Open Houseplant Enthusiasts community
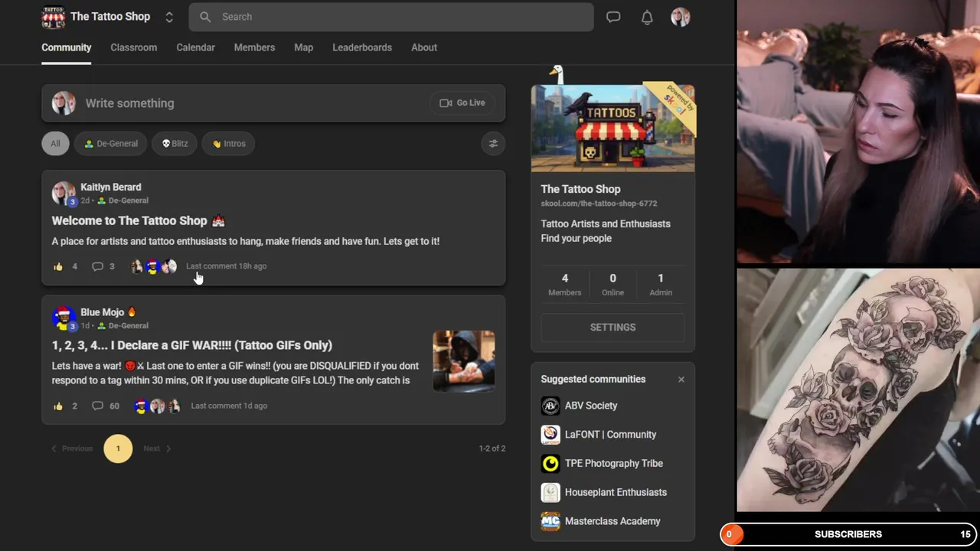980x551 pixels. coord(616,493)
